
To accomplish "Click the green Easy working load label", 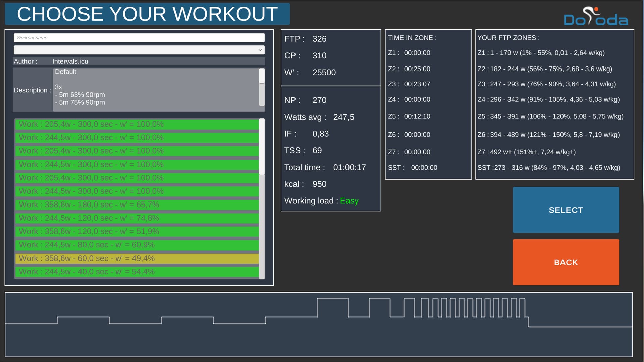I will pyautogui.click(x=349, y=201).
